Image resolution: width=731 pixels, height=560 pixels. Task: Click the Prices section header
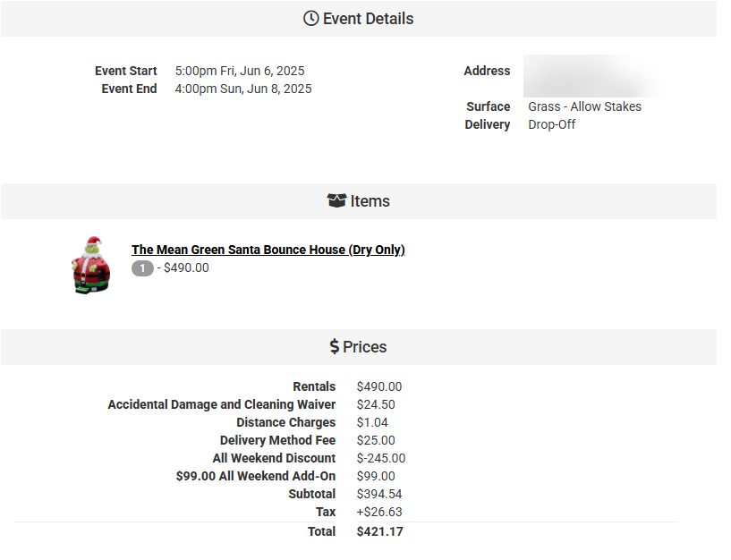(364, 347)
